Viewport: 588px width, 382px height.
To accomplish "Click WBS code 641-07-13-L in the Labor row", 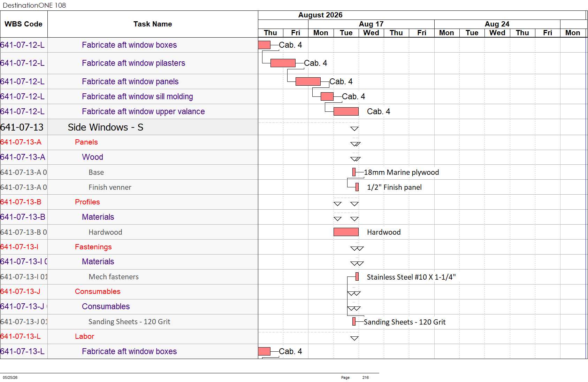I will pyautogui.click(x=21, y=336).
